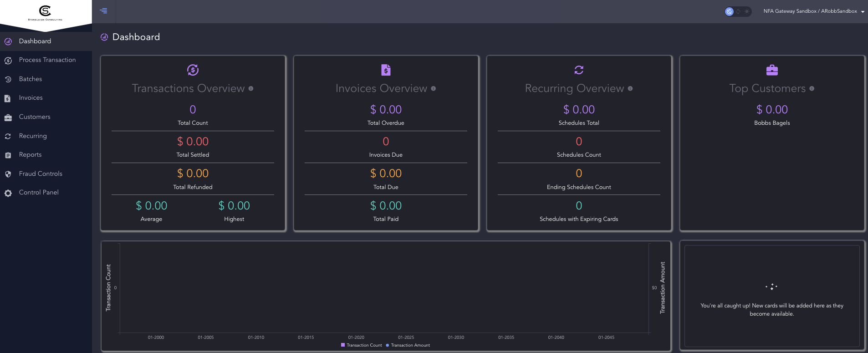Select auto theme sync toggle option
The width and height of the screenshot is (868, 353).
click(x=738, y=11)
